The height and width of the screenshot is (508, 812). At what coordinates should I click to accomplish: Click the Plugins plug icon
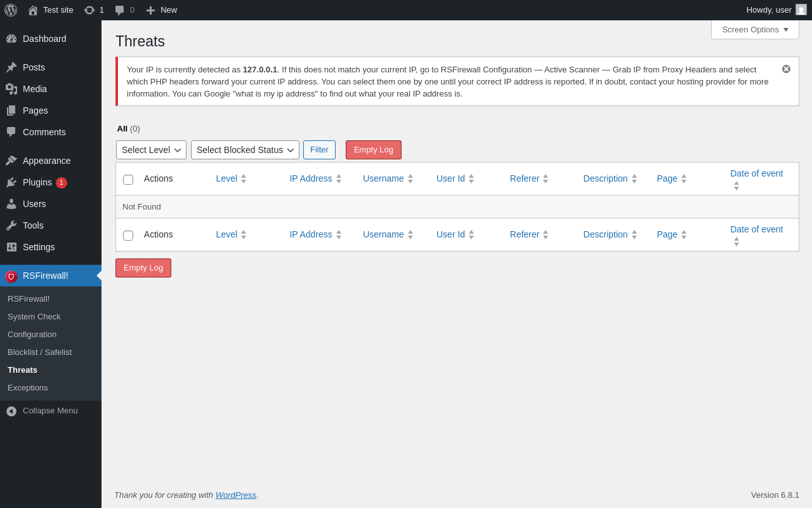pos(11,182)
